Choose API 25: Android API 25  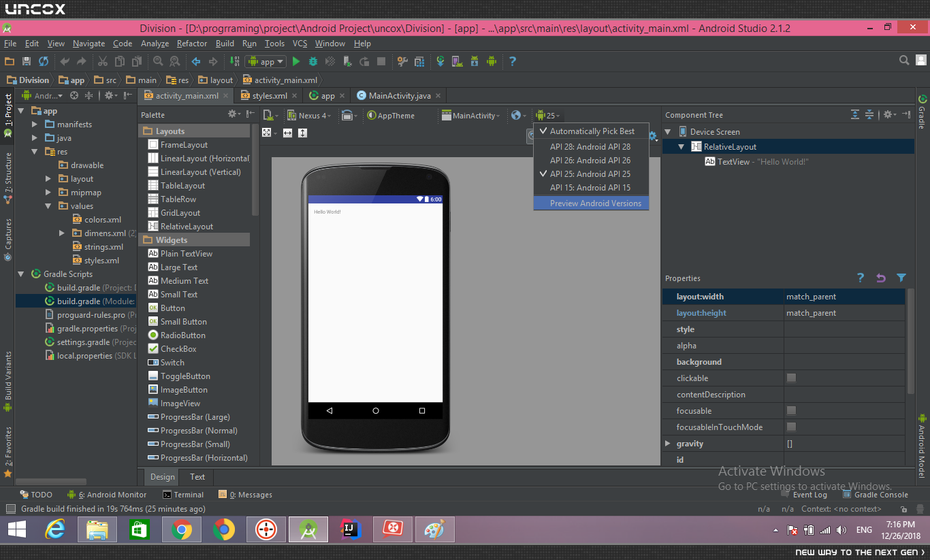click(x=591, y=174)
